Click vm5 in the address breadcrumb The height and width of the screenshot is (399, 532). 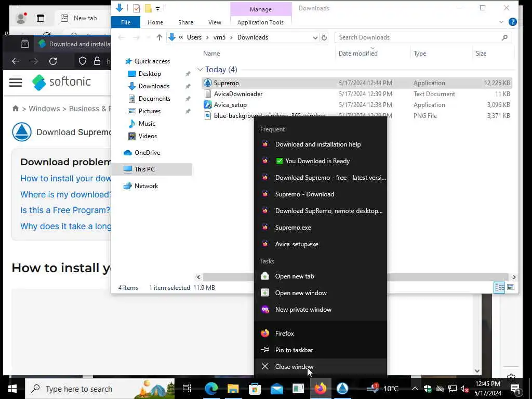(x=219, y=37)
